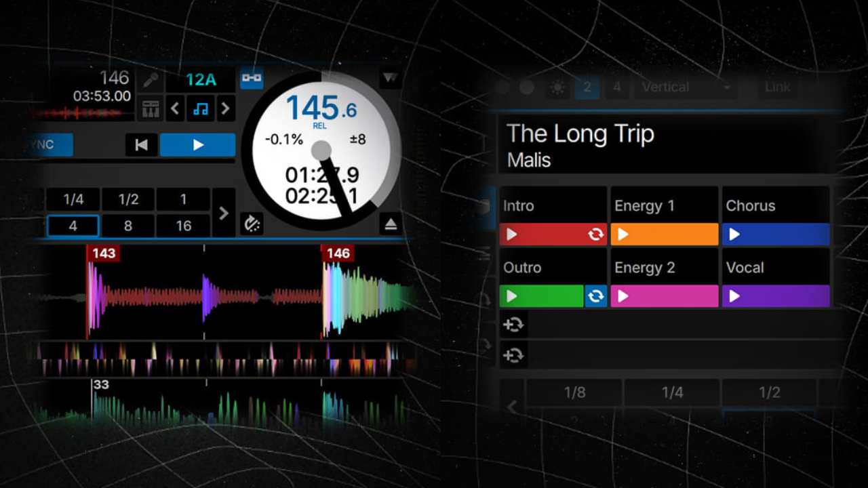The height and width of the screenshot is (488, 868).
Task: Trigger the pink Energy 2 cue
Action: coord(664,296)
